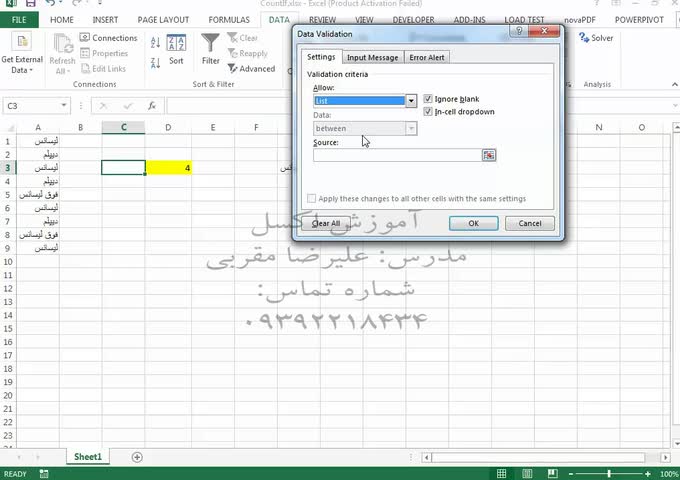This screenshot has width=680, height=480.
Task: Select row 5 header
Action: [x=8, y=195]
